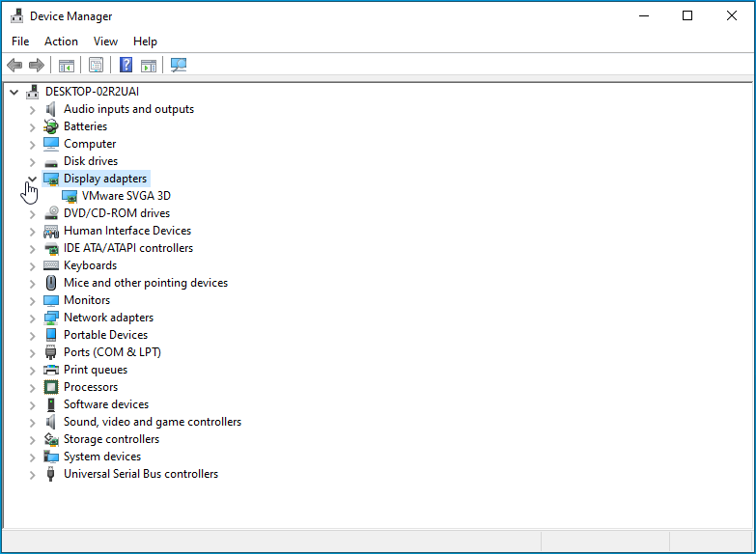The image size is (756, 554).
Task: Click the Show/Hide Console Tree toolbar icon
Action: point(67,66)
